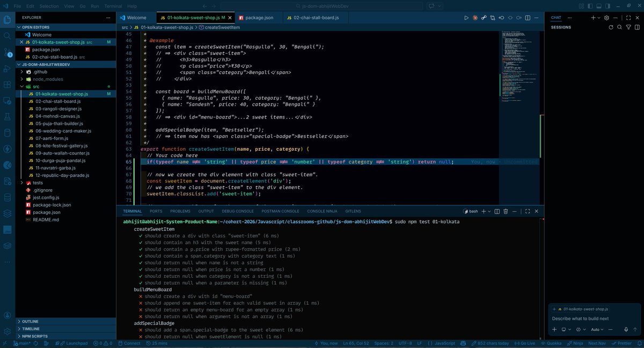This screenshot has width=644, height=348.
Task: Open the Search view in activity bar
Action: pyautogui.click(x=8, y=36)
